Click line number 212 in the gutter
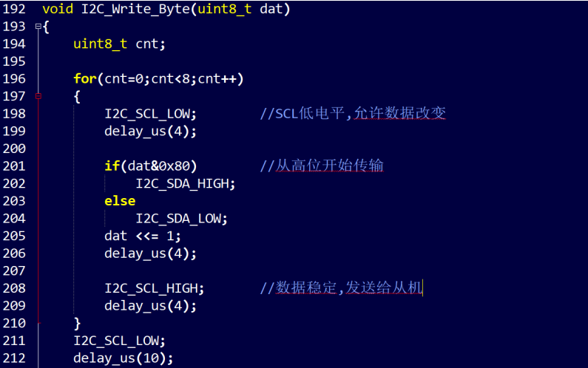Screen dimensions: 588x368 (x=15, y=358)
